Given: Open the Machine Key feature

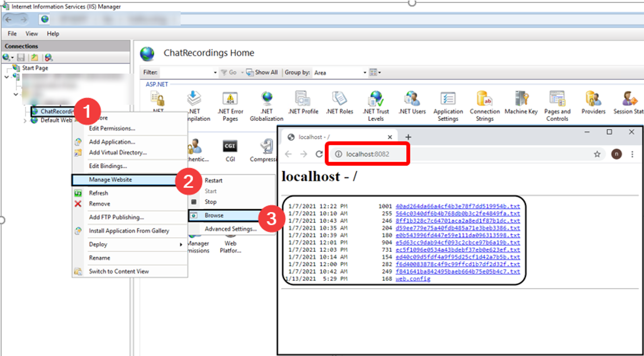Looking at the screenshot, I should coord(521,103).
